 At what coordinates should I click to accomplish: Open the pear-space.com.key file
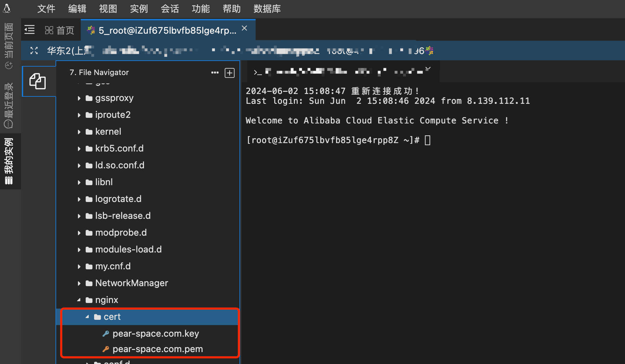tap(156, 333)
